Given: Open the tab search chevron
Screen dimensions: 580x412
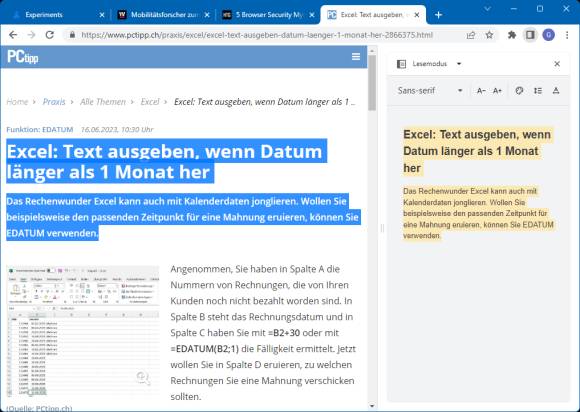Looking at the screenshot, I should (488, 9).
